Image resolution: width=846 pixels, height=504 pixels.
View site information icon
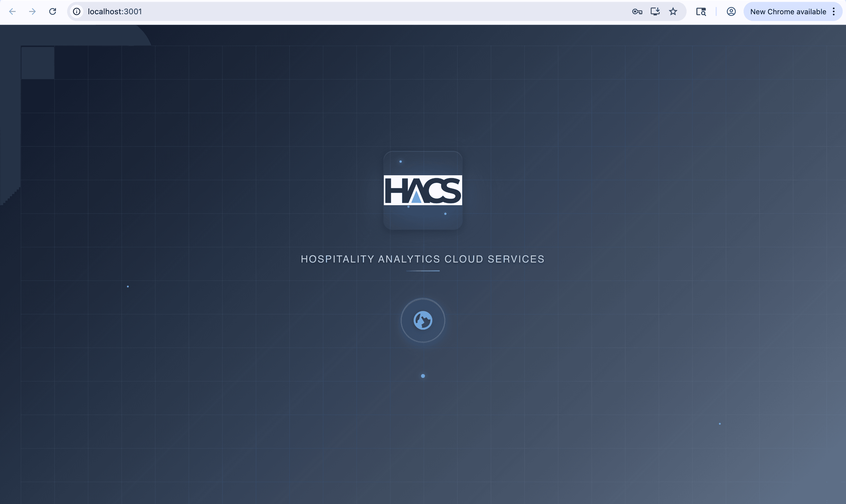(x=77, y=11)
